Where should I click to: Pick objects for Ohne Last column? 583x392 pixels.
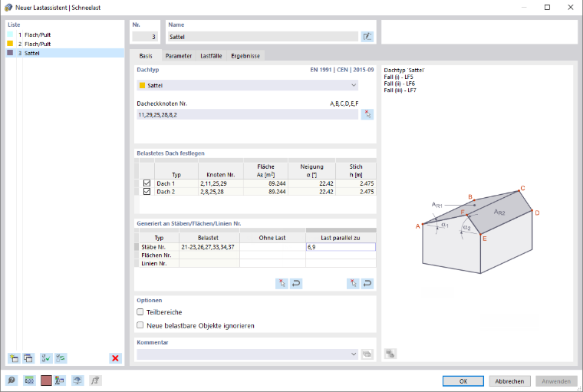(282, 283)
